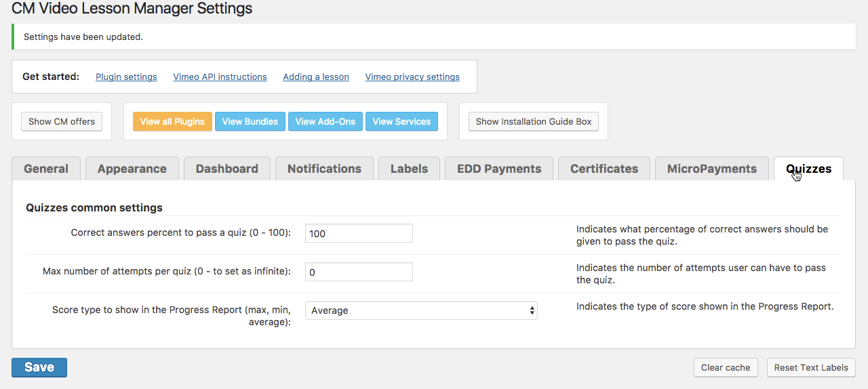Switch to the Certificates tab
868x389 pixels.
(x=604, y=169)
